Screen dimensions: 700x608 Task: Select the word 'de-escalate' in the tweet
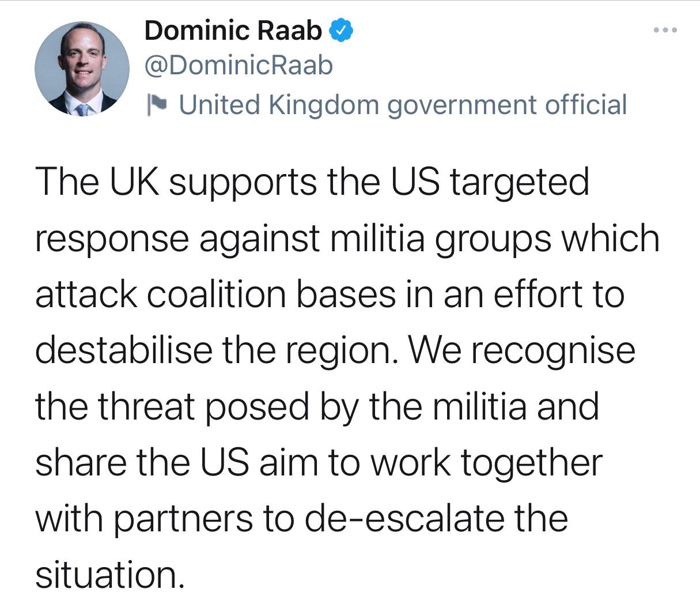(x=403, y=519)
